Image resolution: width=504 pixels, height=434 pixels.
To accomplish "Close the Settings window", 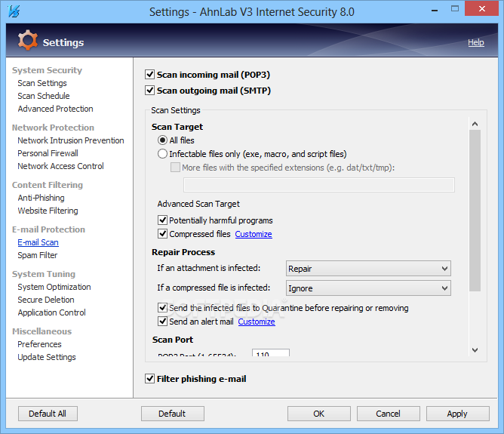I will pos(482,9).
